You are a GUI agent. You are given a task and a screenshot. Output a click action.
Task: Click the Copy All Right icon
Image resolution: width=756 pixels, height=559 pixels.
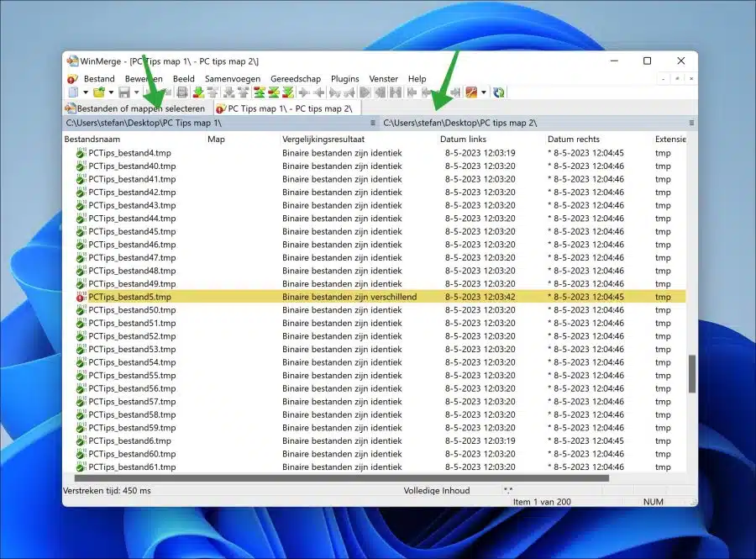point(365,92)
